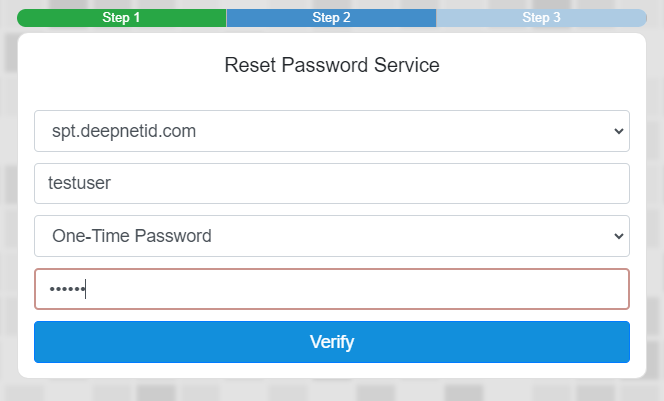The width and height of the screenshot is (664, 401).
Task: Click the Step 2 label text
Action: coord(331,18)
